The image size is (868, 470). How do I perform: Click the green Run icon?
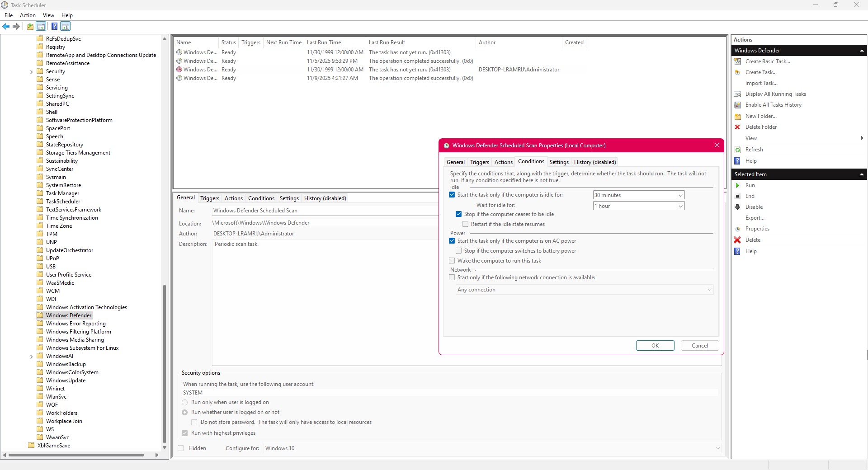737,185
